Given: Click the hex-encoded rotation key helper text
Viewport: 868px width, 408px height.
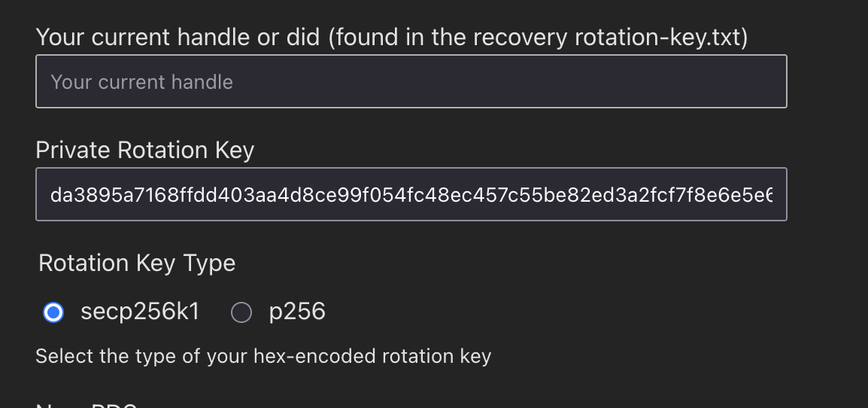Looking at the screenshot, I should pyautogui.click(x=263, y=356).
